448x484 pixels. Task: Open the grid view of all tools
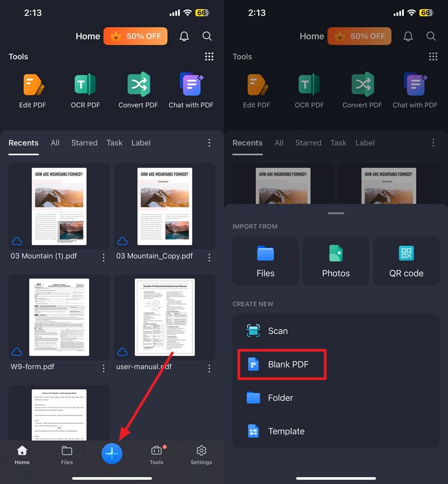tap(209, 56)
